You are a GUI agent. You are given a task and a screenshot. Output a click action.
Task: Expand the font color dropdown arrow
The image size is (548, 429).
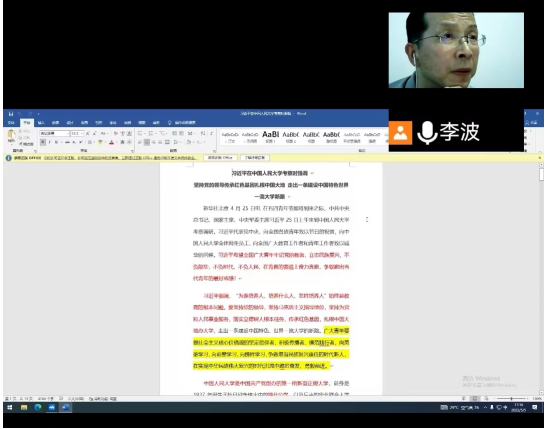[116, 142]
